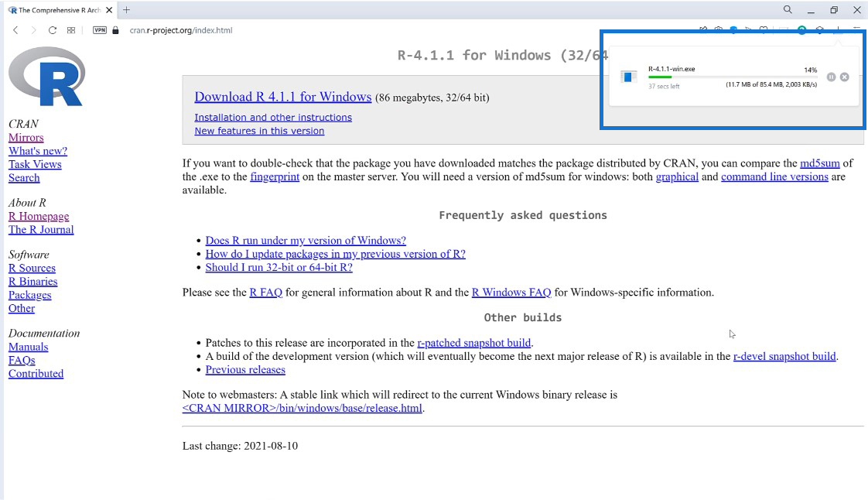Open r-devel snapshot build link
The width and height of the screenshot is (868, 500).
(x=784, y=356)
